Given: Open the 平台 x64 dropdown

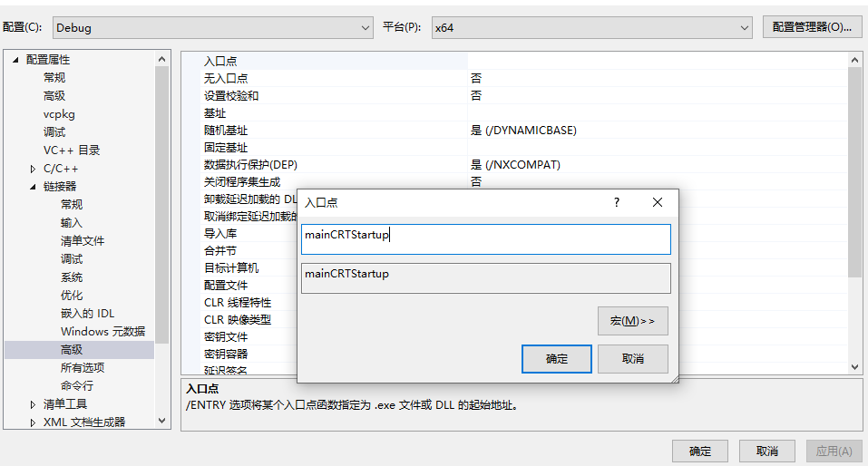Looking at the screenshot, I should tap(591, 28).
